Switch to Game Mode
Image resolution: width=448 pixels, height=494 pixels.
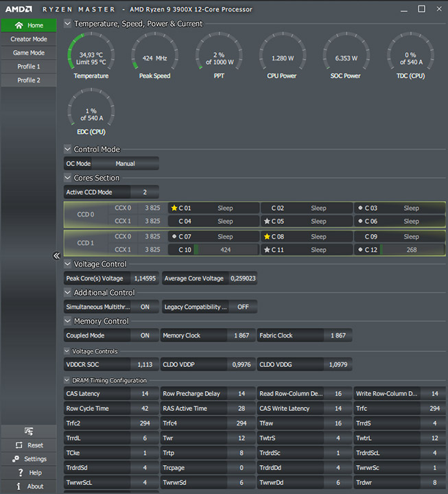(x=29, y=53)
